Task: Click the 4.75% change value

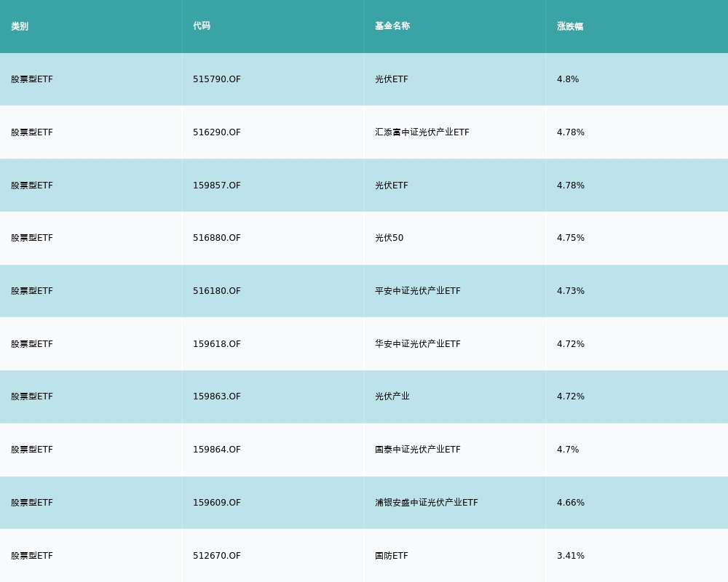Action: pos(571,238)
